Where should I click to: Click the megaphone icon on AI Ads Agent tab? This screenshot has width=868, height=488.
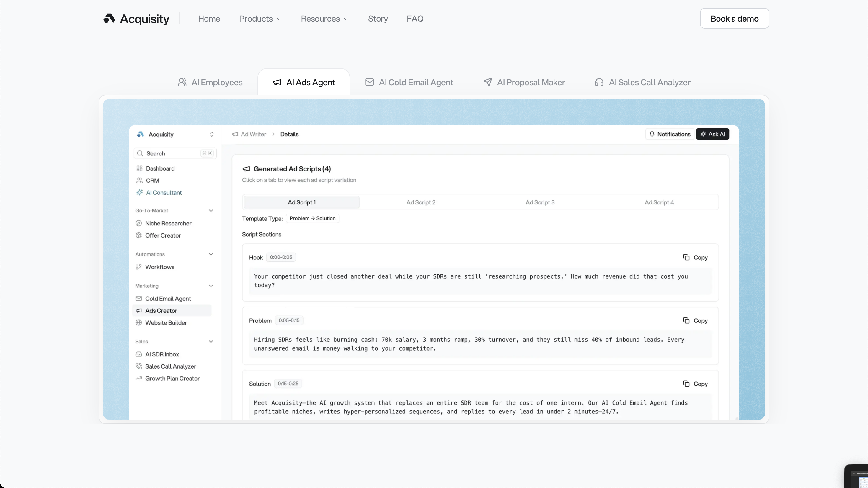pos(277,82)
